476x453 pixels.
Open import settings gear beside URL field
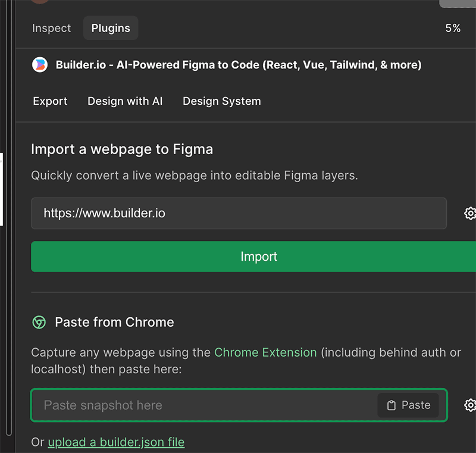pos(470,213)
